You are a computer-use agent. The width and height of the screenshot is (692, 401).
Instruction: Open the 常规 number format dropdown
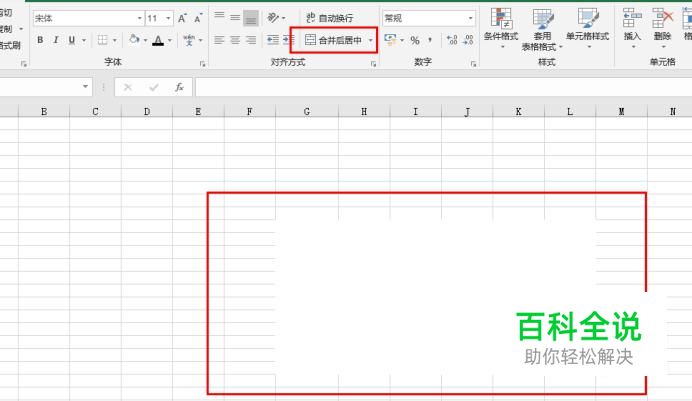click(x=470, y=18)
